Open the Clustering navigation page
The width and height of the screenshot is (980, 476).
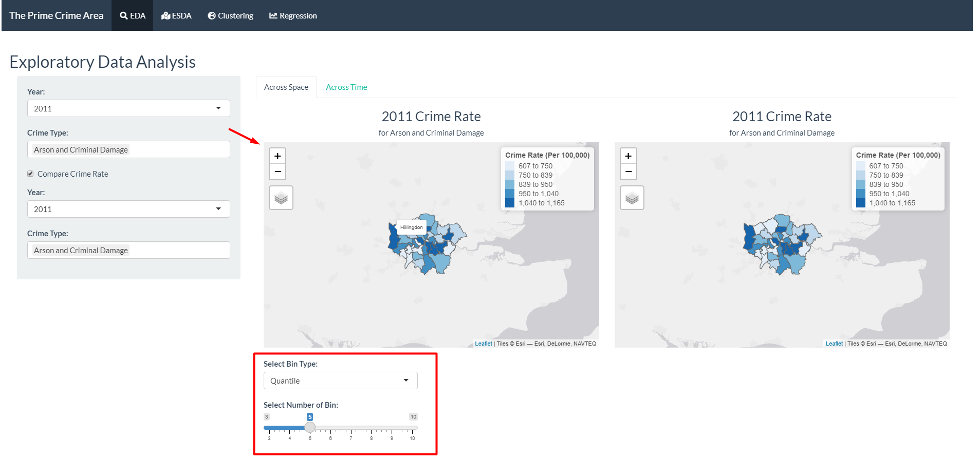tap(230, 16)
